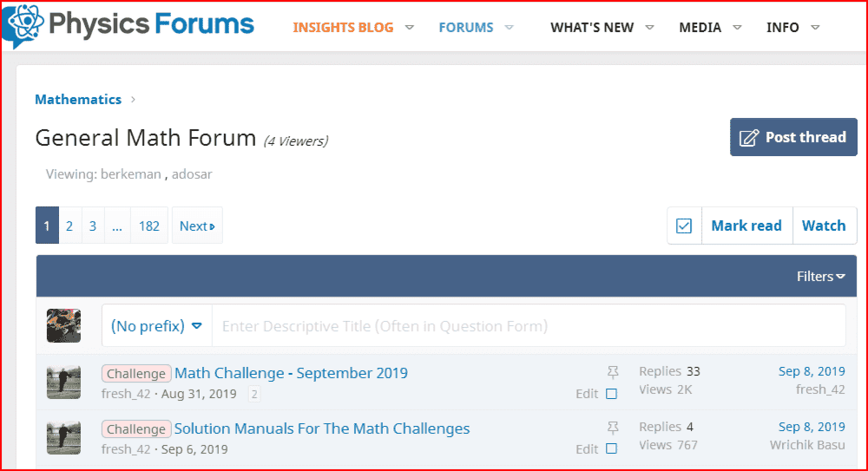Open the Forums navigation menu
This screenshot has width=868, height=471.
point(466,27)
